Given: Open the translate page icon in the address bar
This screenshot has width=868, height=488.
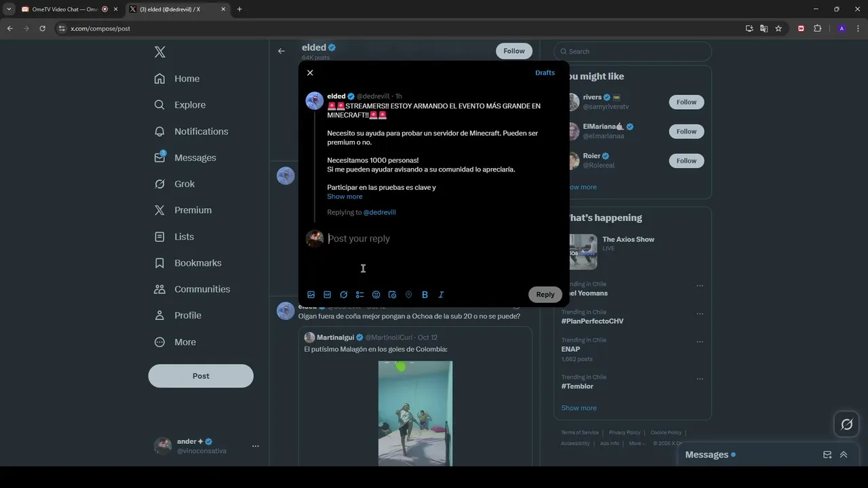Looking at the screenshot, I should pyautogui.click(x=764, y=28).
